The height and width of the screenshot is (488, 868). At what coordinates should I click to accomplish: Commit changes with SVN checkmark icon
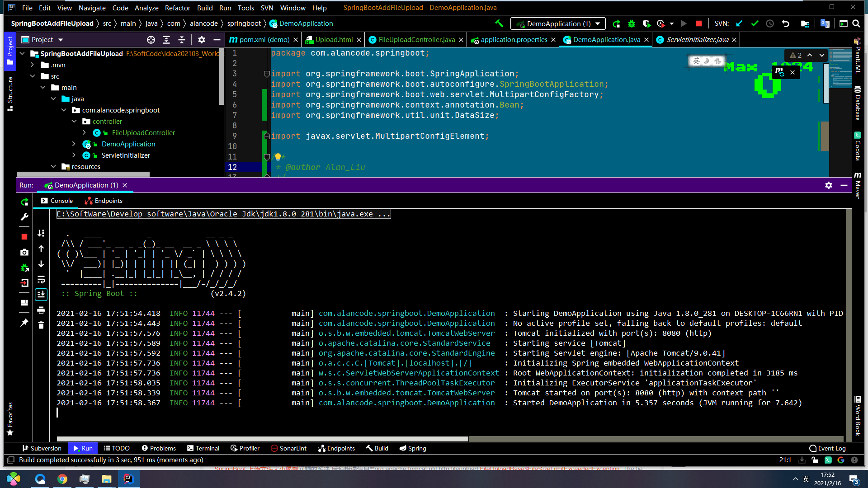pos(755,23)
